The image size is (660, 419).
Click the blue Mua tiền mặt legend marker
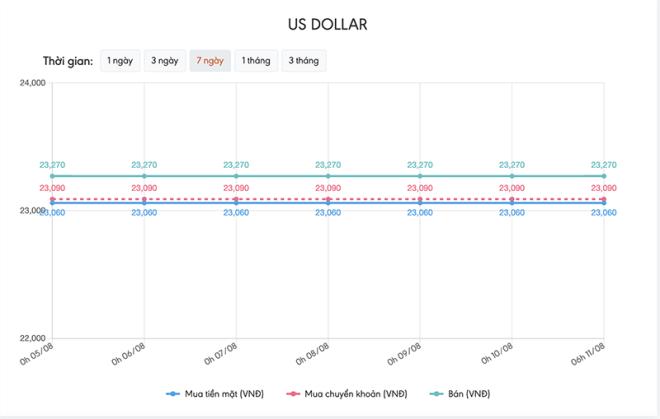pos(174,393)
